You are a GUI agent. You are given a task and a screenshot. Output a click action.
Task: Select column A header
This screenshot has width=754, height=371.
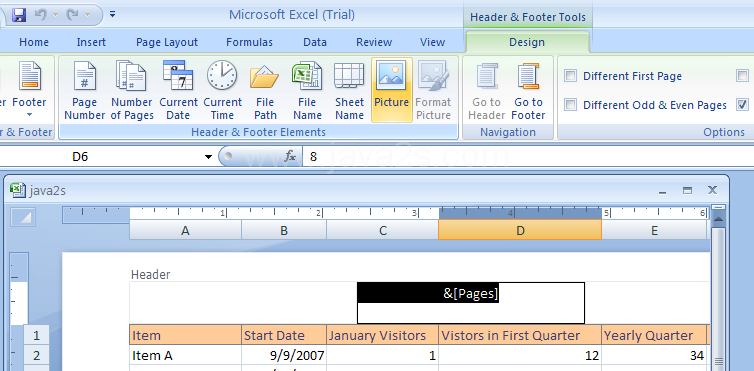click(x=185, y=231)
